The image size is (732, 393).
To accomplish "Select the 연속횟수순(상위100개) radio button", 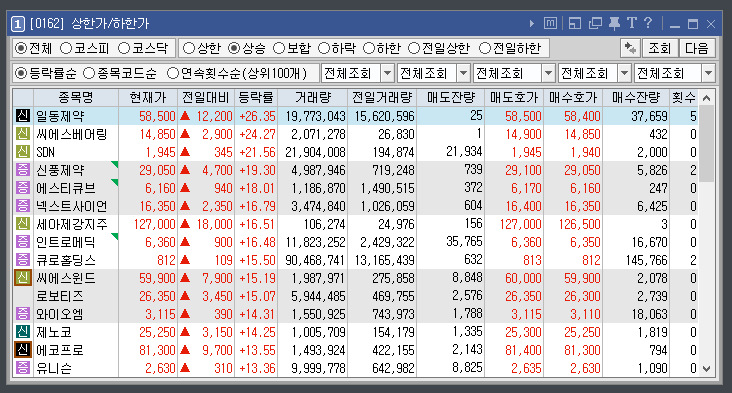I will point(173,73).
